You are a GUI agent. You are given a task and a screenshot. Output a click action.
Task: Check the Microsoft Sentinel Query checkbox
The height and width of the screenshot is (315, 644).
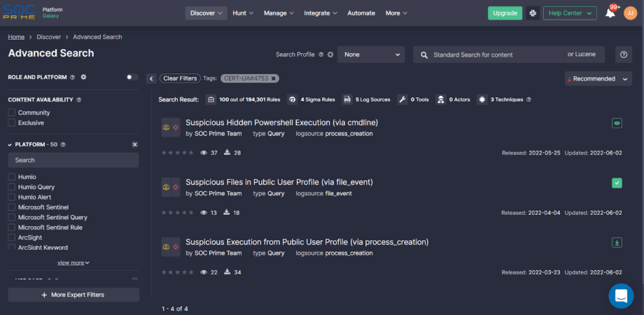click(x=11, y=217)
